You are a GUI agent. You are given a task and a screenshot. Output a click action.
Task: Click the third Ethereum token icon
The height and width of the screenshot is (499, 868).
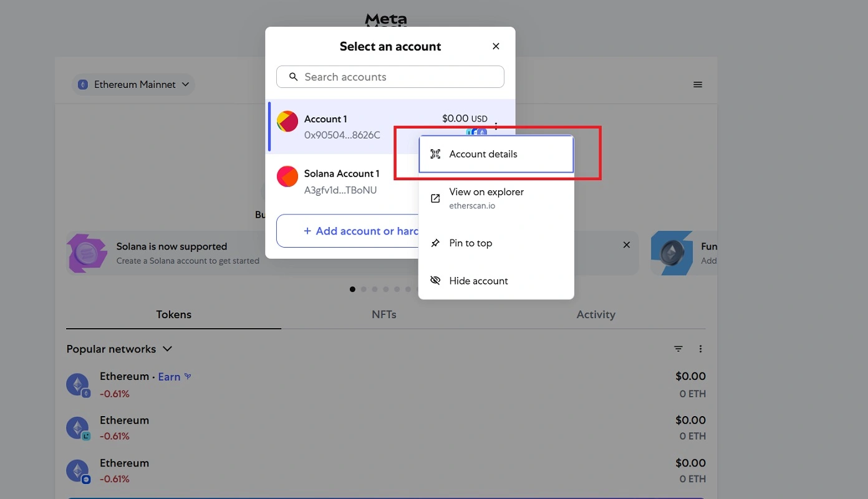79,471
